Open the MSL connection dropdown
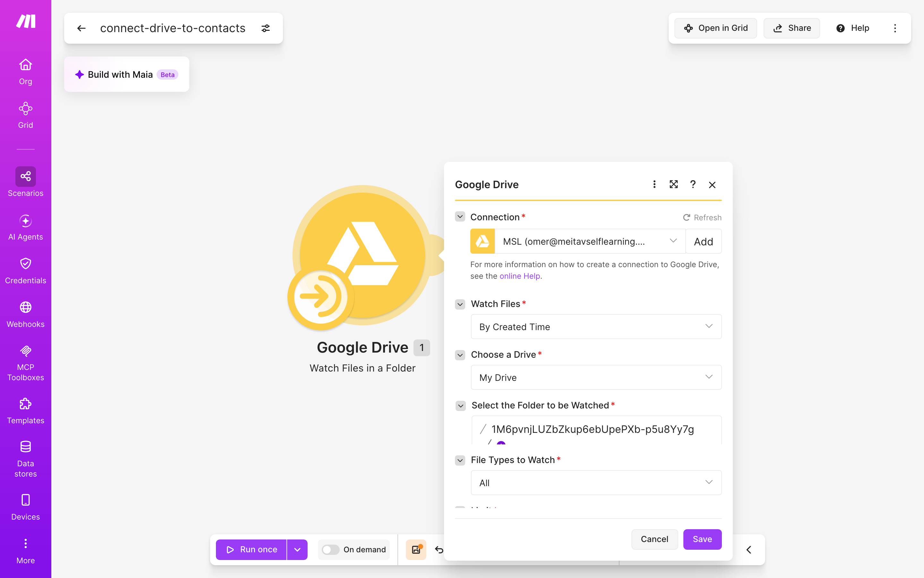This screenshot has height=578, width=924. [x=590, y=241]
